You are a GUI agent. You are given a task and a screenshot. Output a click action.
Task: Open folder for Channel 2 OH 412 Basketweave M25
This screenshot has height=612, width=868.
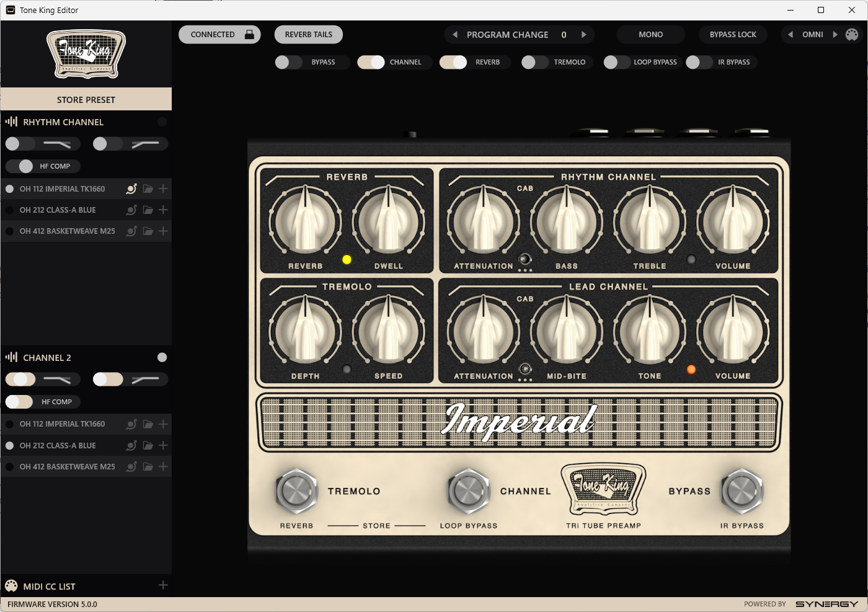click(x=148, y=466)
